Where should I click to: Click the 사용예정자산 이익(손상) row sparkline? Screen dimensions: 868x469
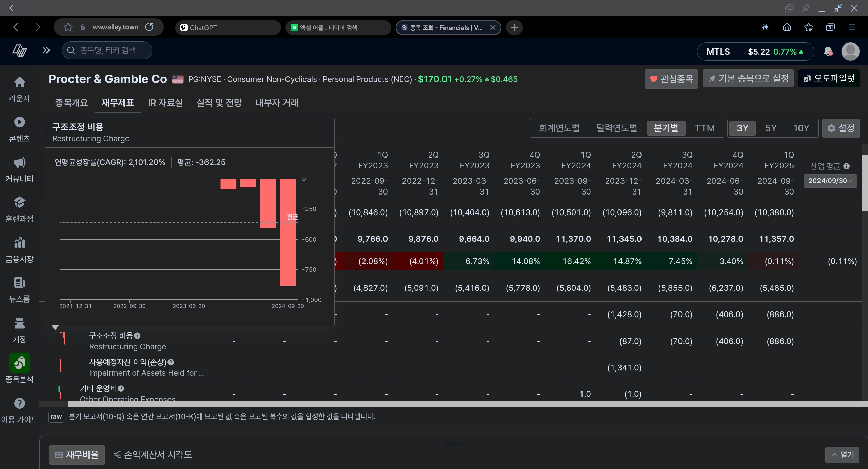(60, 365)
